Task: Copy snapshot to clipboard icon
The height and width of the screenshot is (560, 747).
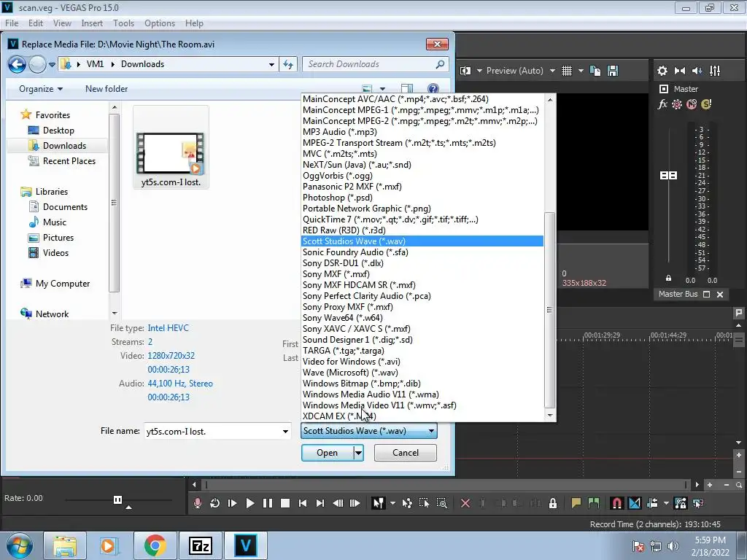Action: [x=595, y=71]
